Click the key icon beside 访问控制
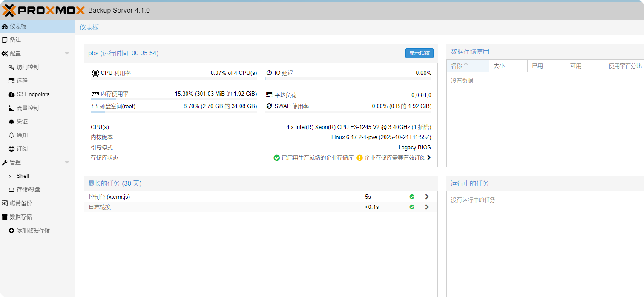This screenshot has height=297, width=644. (x=11, y=67)
